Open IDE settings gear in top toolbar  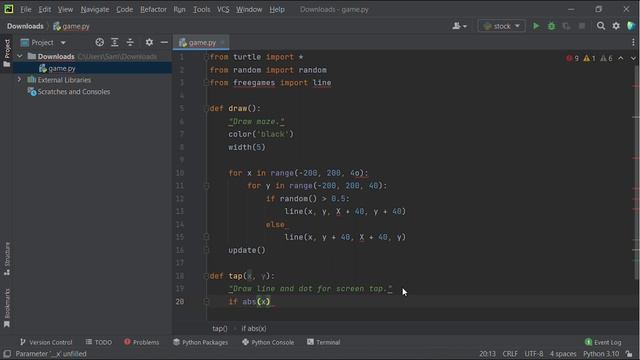tap(616, 26)
